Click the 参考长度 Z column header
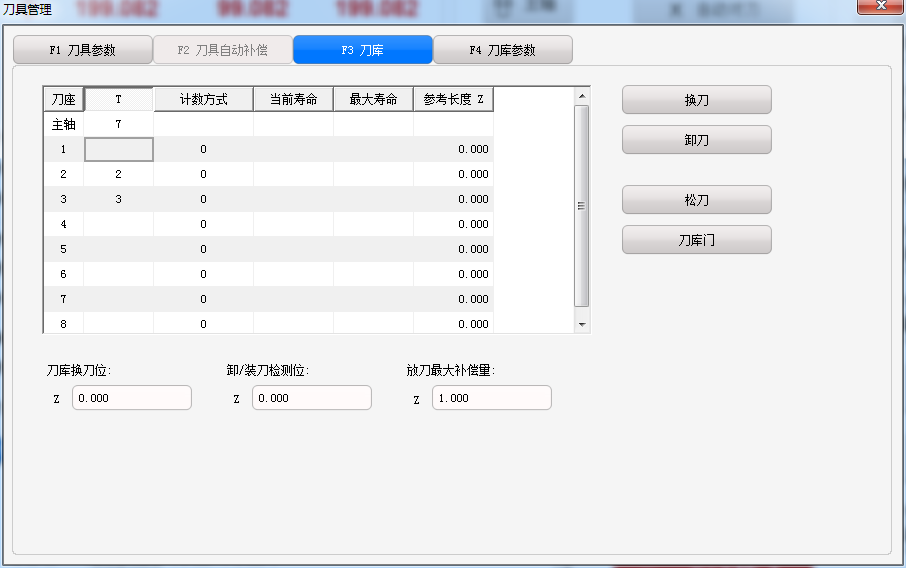The height and width of the screenshot is (568, 906). click(453, 99)
